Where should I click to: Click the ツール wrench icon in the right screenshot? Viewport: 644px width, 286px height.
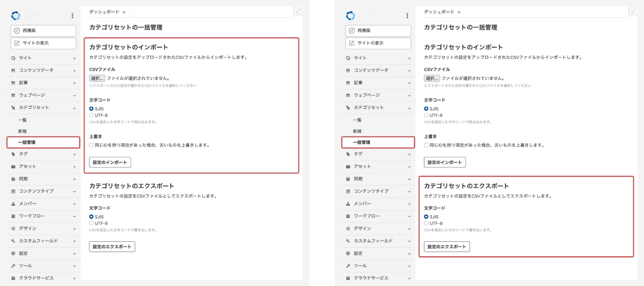pos(348,265)
